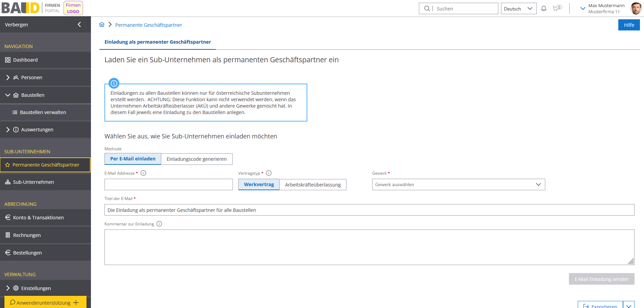
Task: Open Sub-Unternehmen in the sidebar
Action: pyautogui.click(x=33, y=182)
